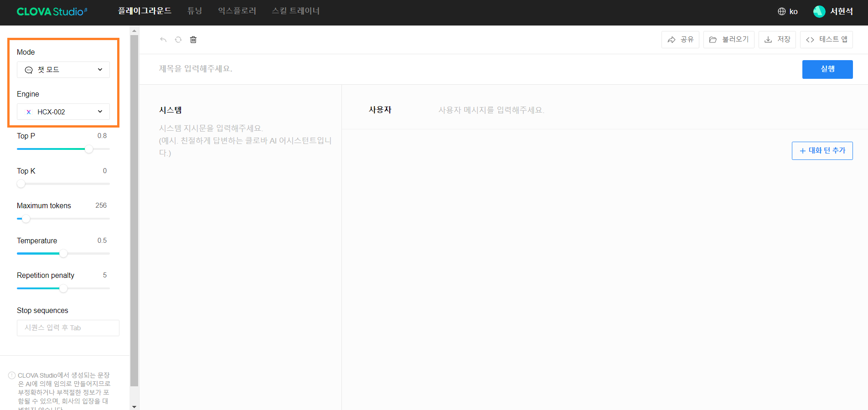The image size is (868, 410).
Task: Click the Top K value 0
Action: click(105, 171)
